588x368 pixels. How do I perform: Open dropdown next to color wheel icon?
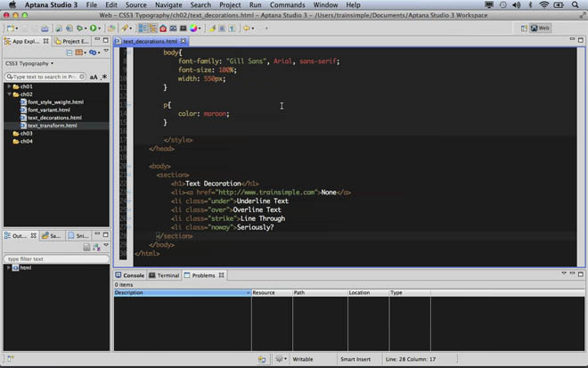click(x=200, y=29)
